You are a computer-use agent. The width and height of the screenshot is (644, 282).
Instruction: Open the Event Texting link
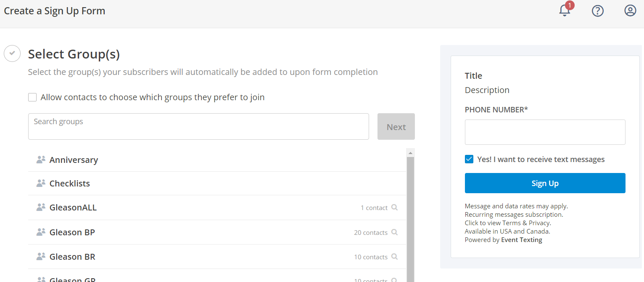click(x=522, y=240)
